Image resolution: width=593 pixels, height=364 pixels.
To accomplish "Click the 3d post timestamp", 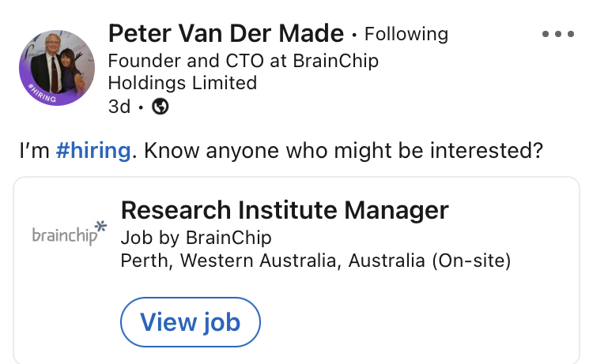I will tap(119, 107).
